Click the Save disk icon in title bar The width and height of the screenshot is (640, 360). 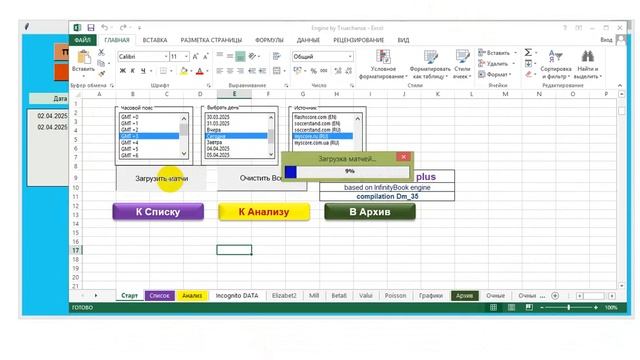pos(91,28)
